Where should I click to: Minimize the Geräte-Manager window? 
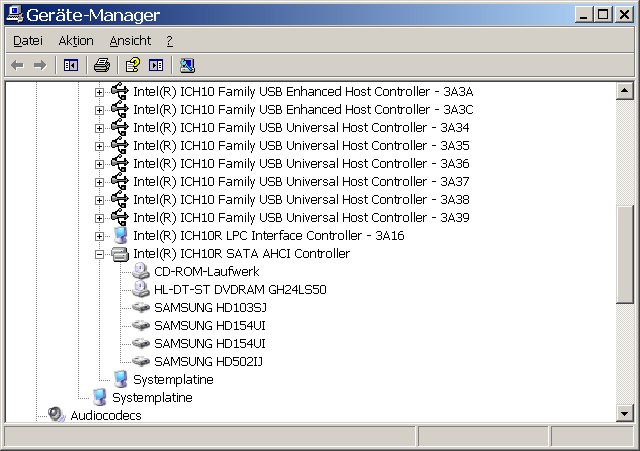click(584, 15)
